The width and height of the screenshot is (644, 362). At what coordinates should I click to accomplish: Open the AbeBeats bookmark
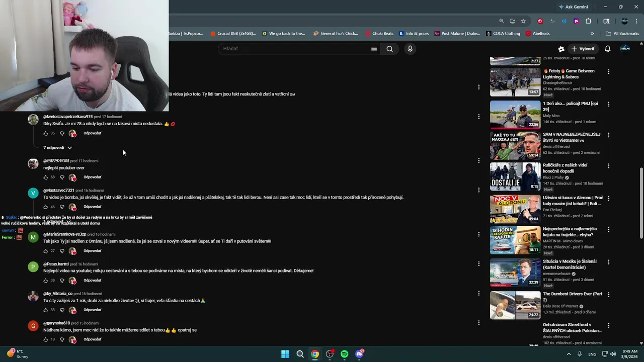tap(538, 34)
